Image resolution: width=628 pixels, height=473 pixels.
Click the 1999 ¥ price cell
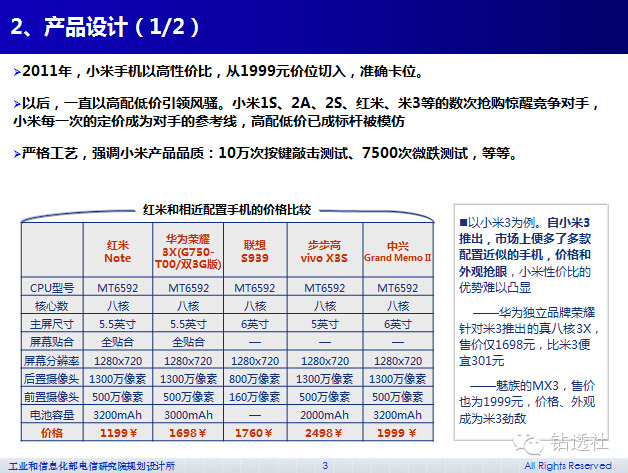(397, 433)
